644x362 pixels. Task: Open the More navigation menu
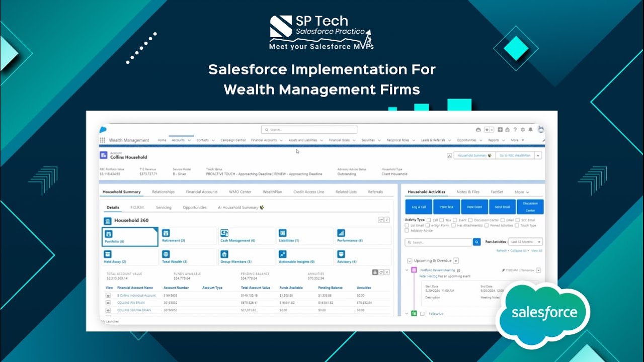point(517,140)
